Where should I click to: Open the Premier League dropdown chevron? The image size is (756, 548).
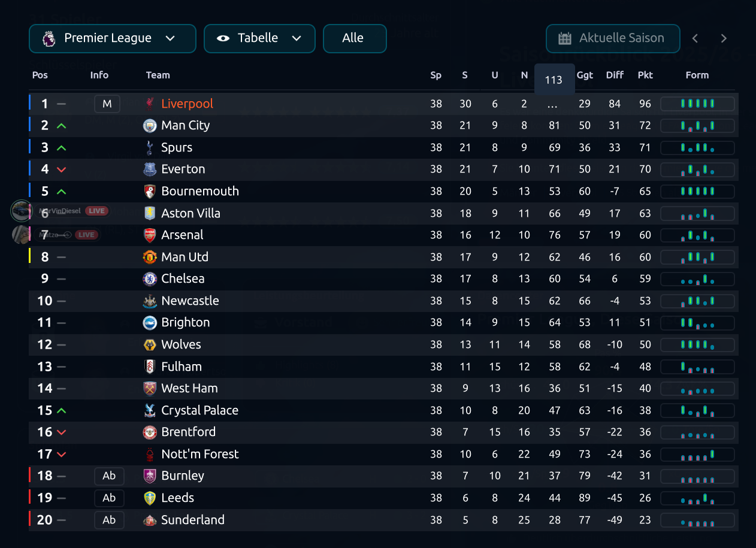click(x=170, y=38)
